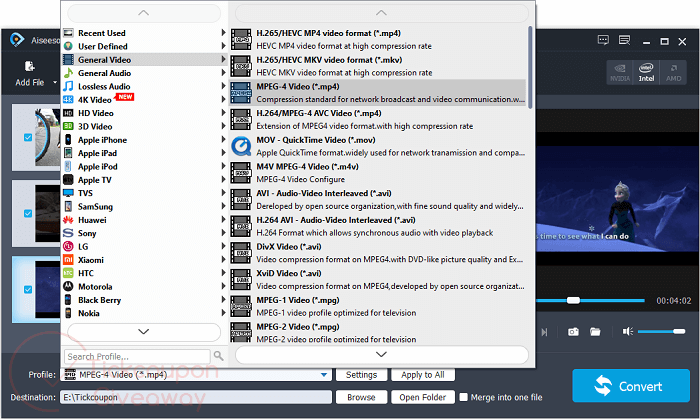Viewport: 700px width, 419px height.
Task: Click the Aiseesoft app logo
Action: click(x=17, y=40)
